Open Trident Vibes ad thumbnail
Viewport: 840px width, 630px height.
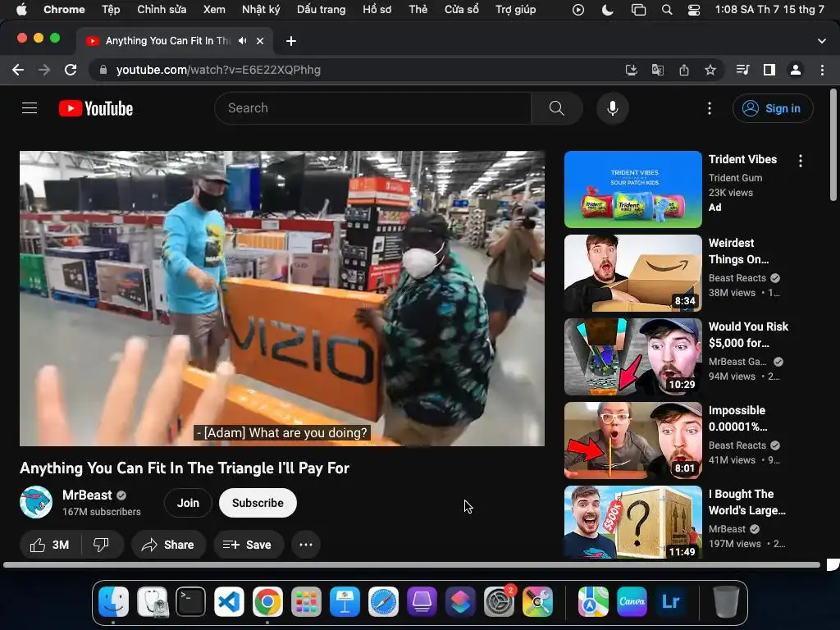(632, 189)
